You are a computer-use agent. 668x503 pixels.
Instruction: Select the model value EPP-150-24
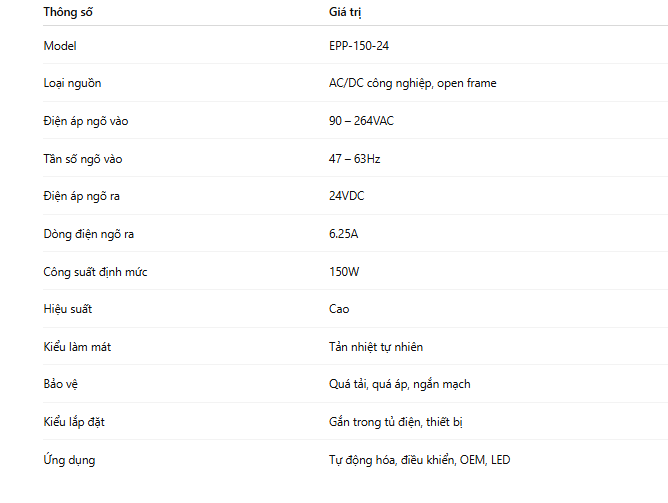point(366,46)
